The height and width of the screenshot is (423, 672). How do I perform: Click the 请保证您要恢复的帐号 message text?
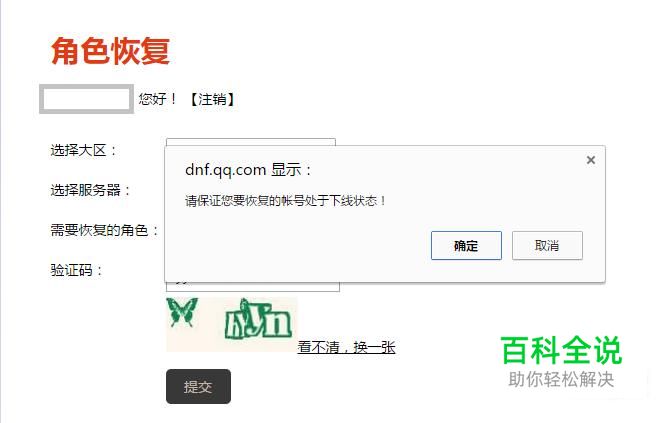[285, 201]
